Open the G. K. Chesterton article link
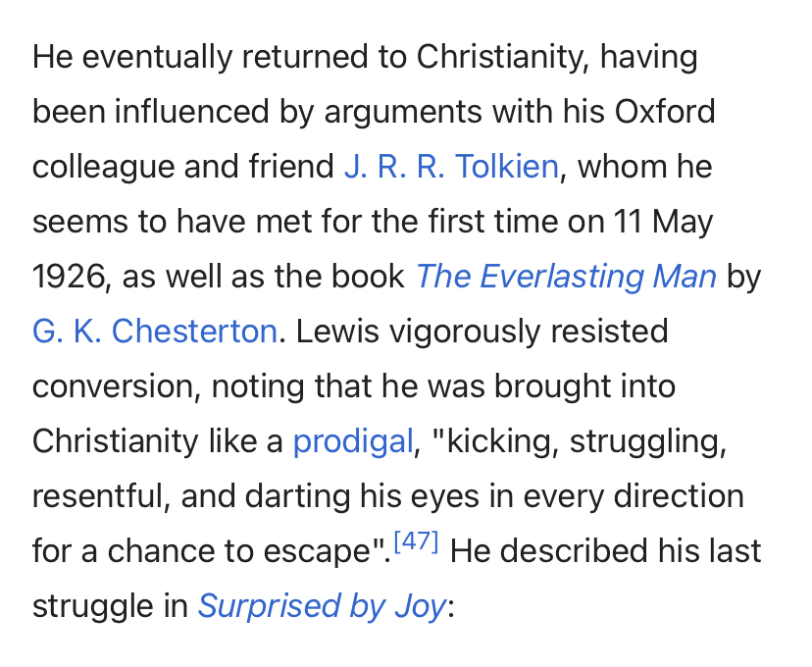The width and height of the screenshot is (812, 667). tap(154, 332)
